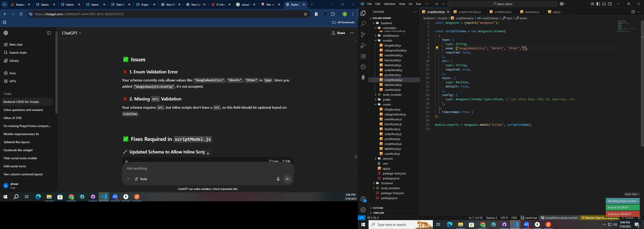Viewport: 644px width, 229px height.
Task: Open Microsoft Edge from the lower taskbar
Action: pos(449,225)
